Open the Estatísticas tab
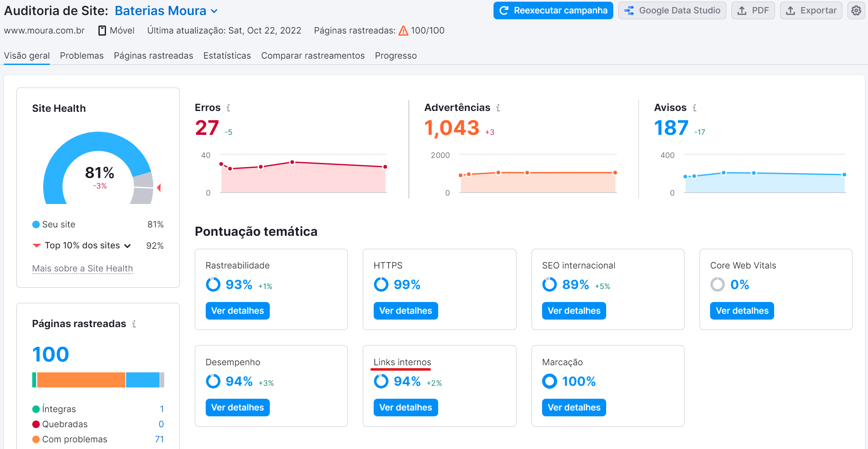Viewport: 868px width, 449px height. click(227, 55)
